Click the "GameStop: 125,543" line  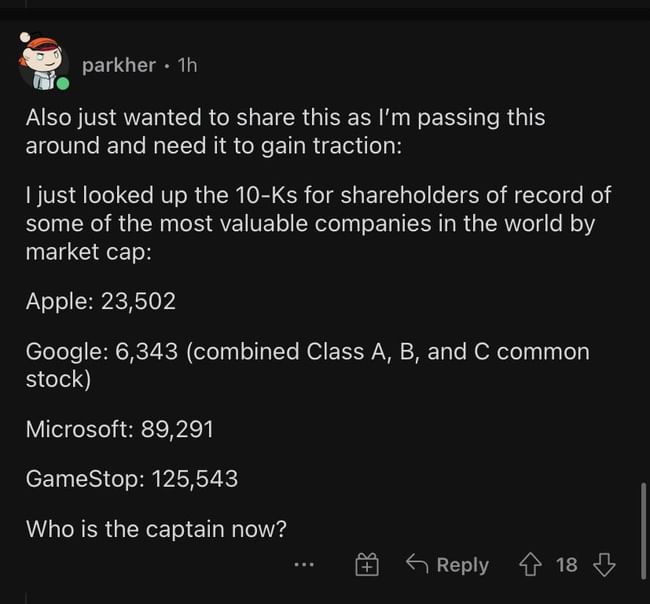[x=132, y=478]
